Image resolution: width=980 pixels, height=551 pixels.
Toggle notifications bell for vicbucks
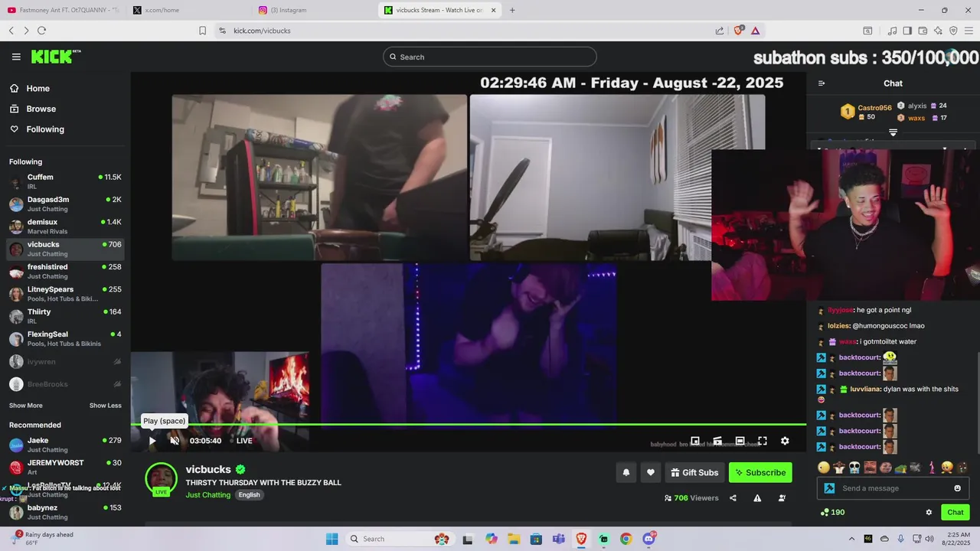(x=626, y=473)
